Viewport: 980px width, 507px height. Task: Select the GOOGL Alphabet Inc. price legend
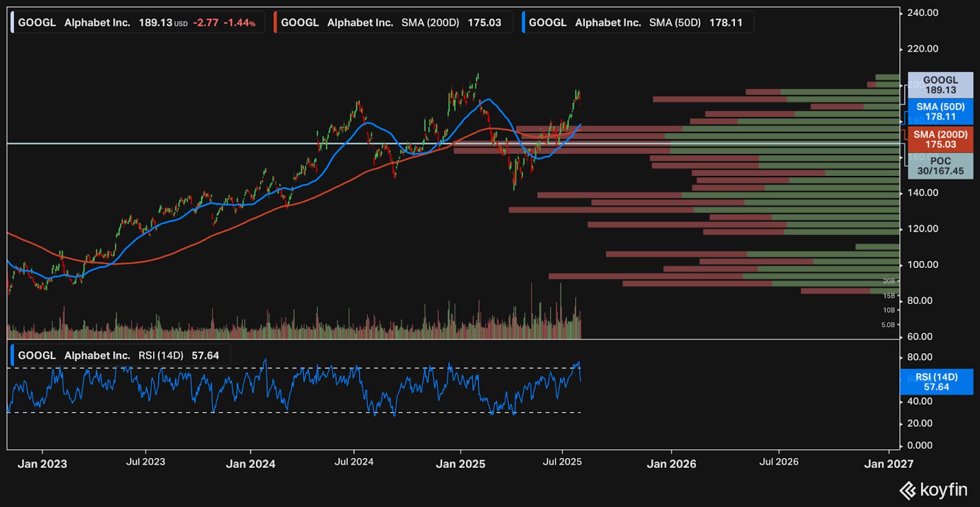click(138, 23)
